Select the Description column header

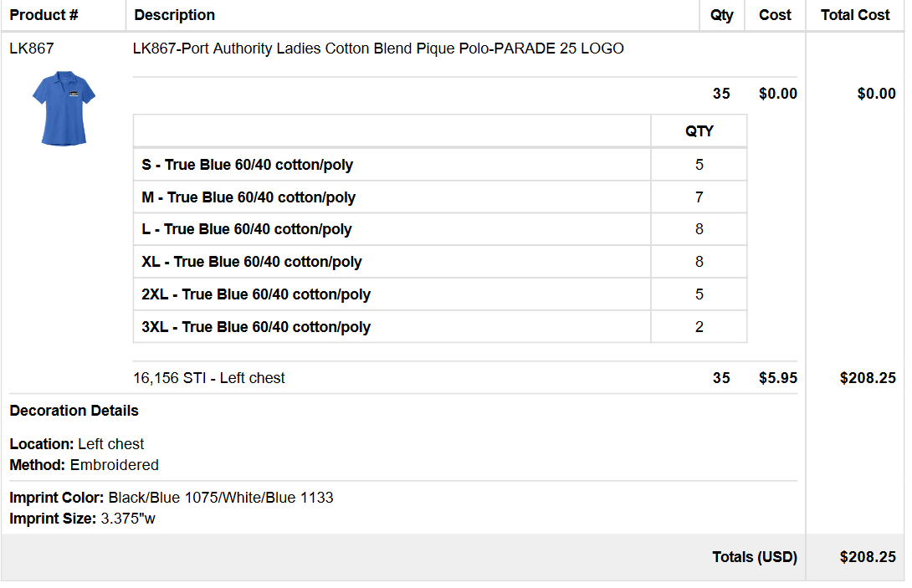175,15
